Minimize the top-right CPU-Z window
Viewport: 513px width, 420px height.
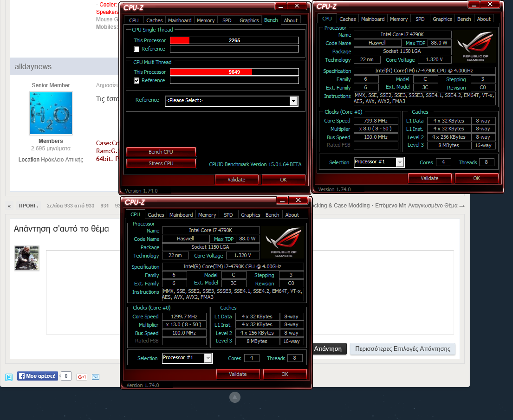tap(474, 5)
